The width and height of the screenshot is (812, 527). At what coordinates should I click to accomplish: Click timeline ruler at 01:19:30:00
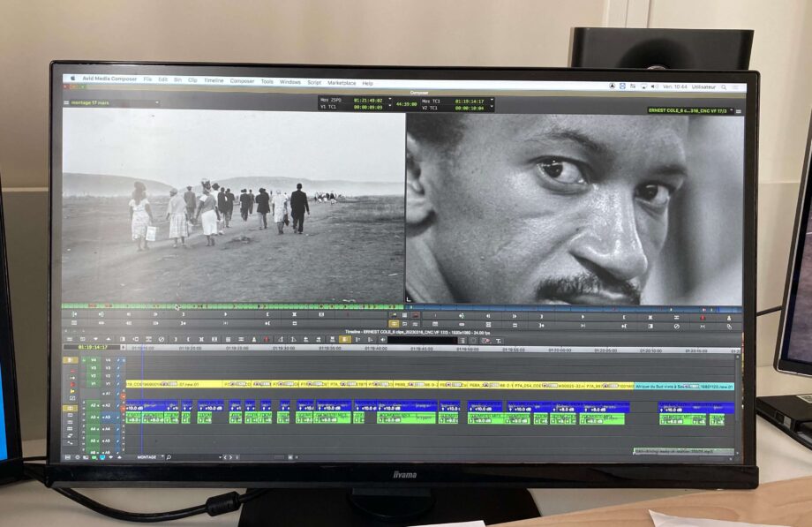(x=284, y=348)
